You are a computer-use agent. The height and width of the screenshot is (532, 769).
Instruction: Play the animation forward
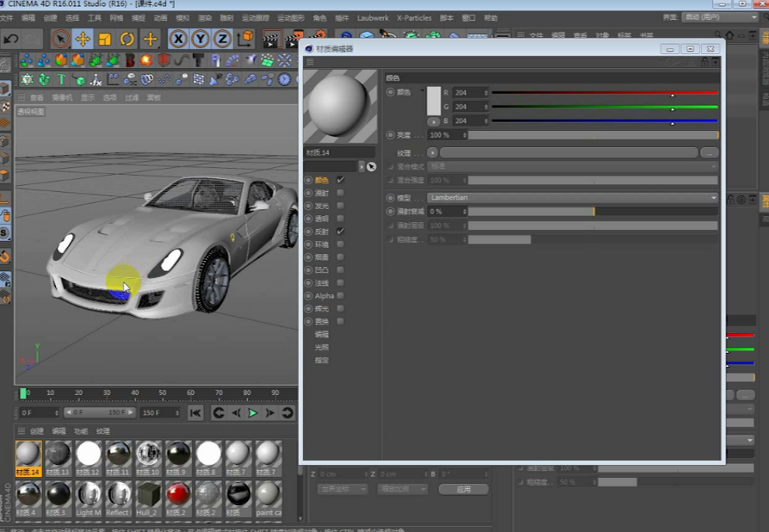tap(252, 413)
